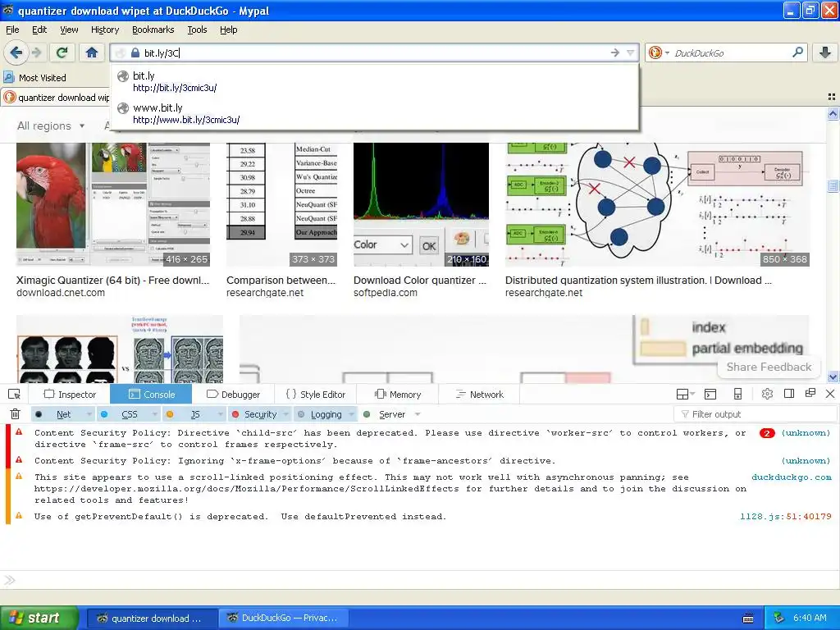Open the Color quantizer histogram thumbnail
This screenshot has height=630, width=840.
(x=421, y=204)
